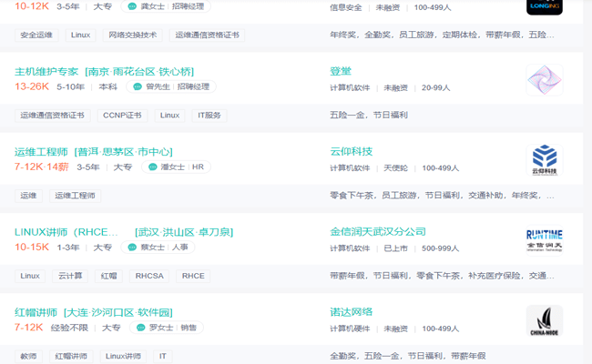
Task: Click benefits text 五险一金，节日福利
Action: tap(369, 115)
